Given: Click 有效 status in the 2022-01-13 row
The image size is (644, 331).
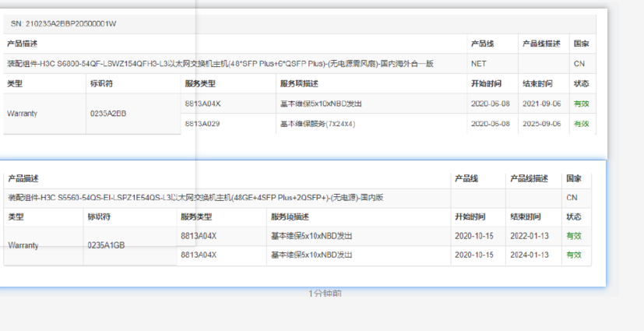Looking at the screenshot, I should point(574,236).
